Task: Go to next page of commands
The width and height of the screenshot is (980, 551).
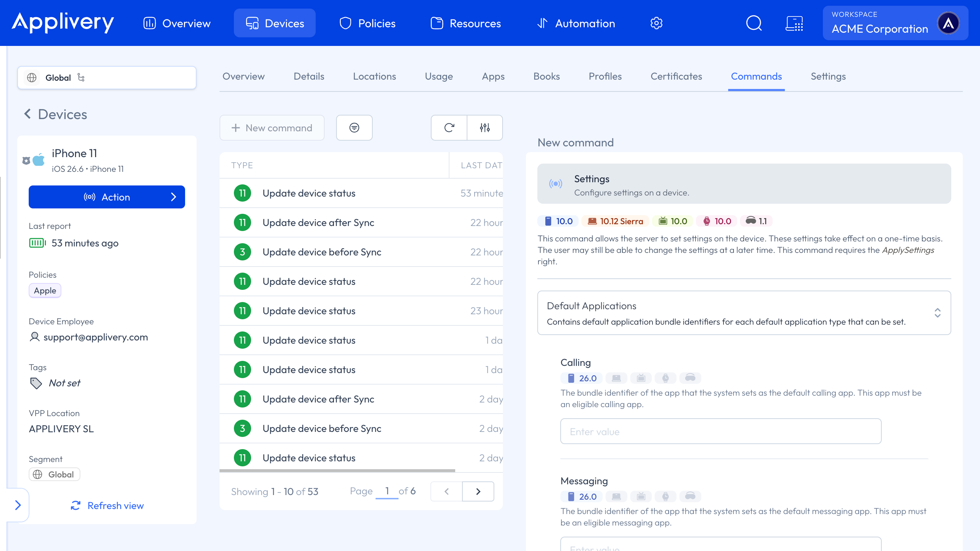Action: tap(478, 491)
